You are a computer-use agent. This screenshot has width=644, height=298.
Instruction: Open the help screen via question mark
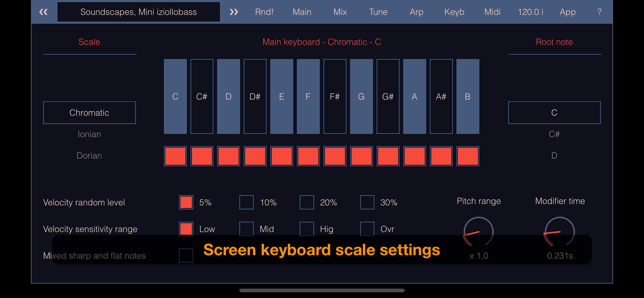[599, 12]
